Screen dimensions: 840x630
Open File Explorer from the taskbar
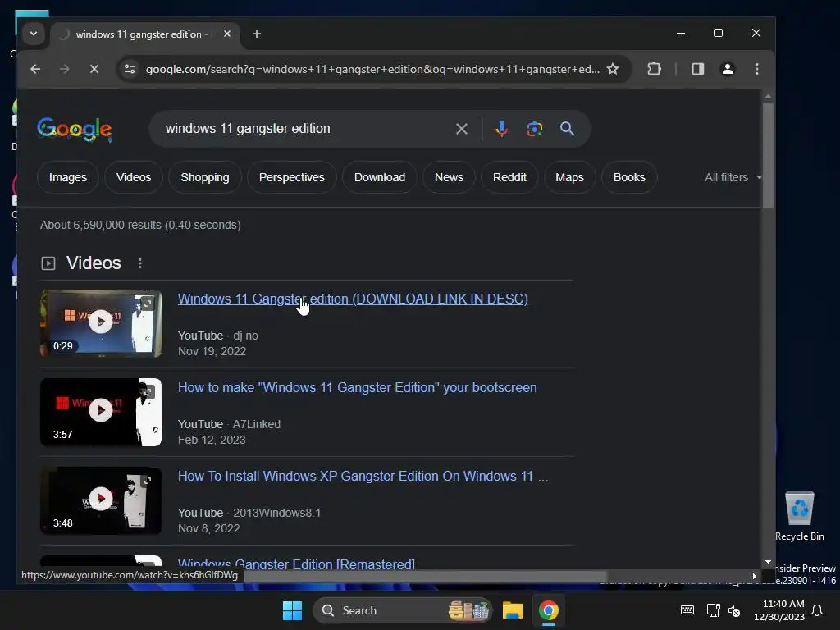click(512, 610)
